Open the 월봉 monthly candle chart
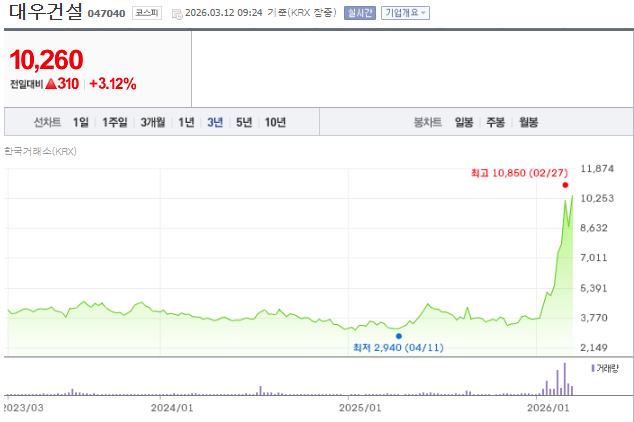 click(x=528, y=122)
